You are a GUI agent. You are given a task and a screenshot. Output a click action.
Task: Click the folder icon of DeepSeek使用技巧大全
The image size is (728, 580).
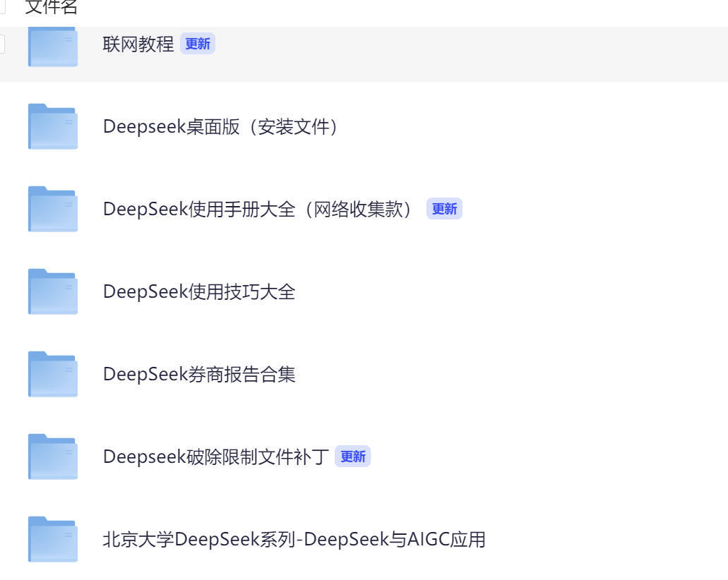(52, 291)
